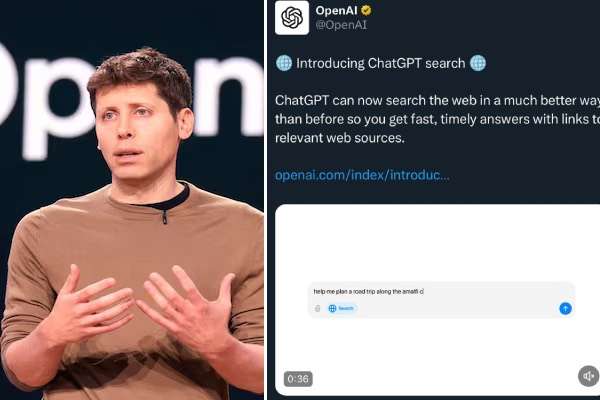Click the paperclip attach icon in the prompt box

pos(317,309)
